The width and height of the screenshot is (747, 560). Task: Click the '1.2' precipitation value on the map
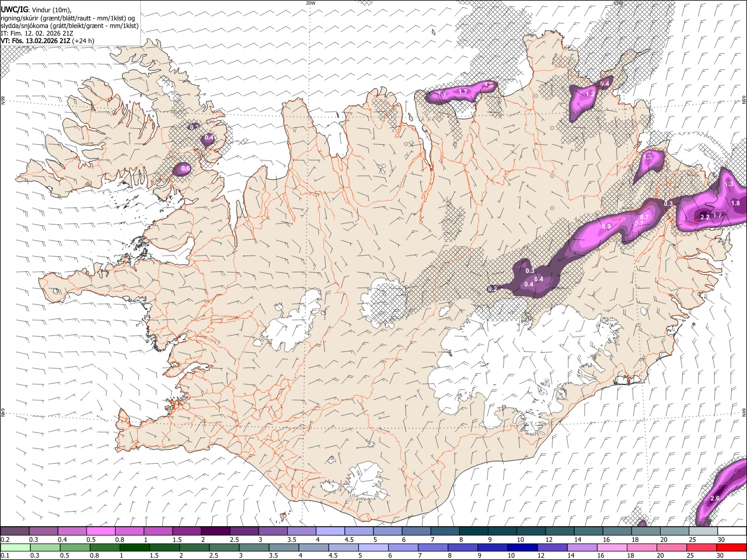[590, 94]
